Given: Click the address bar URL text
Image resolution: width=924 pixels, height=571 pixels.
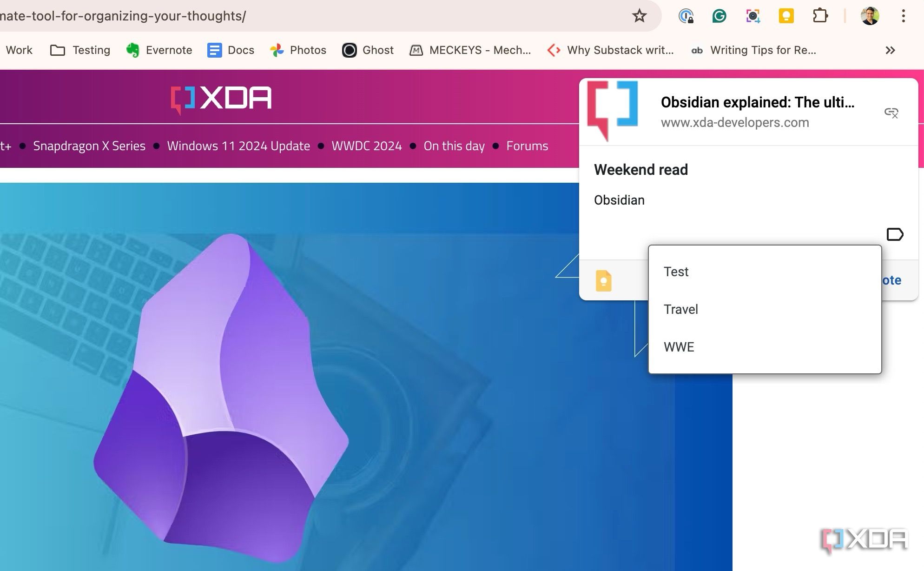Looking at the screenshot, I should pos(123,16).
